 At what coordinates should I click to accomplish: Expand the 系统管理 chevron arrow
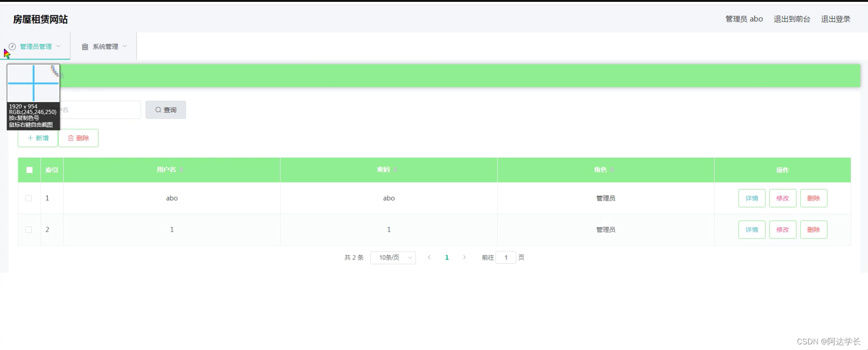(125, 46)
